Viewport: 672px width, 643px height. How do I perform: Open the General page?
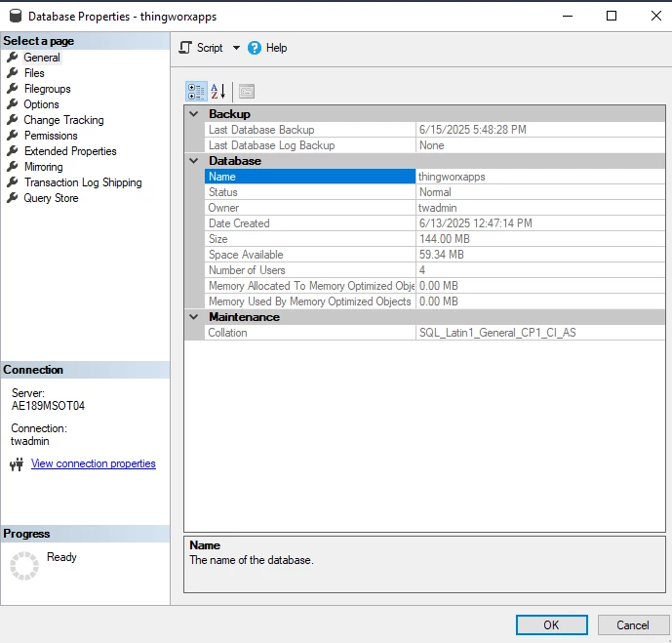click(42, 58)
